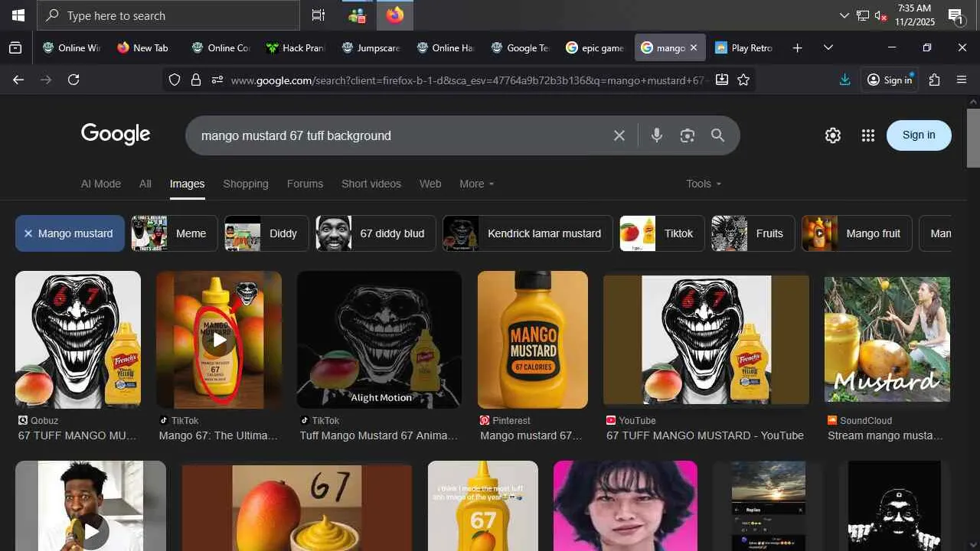The height and width of the screenshot is (551, 980).
Task: Clear the Google search box
Action: [x=619, y=135]
